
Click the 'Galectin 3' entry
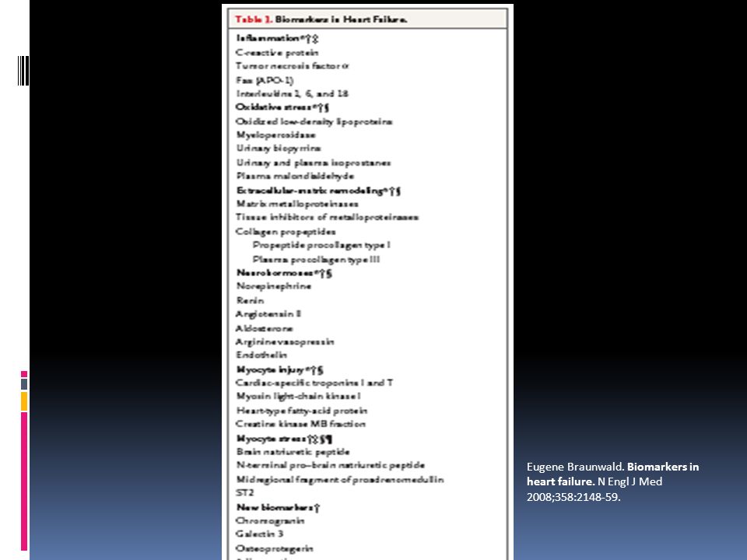[260, 534]
